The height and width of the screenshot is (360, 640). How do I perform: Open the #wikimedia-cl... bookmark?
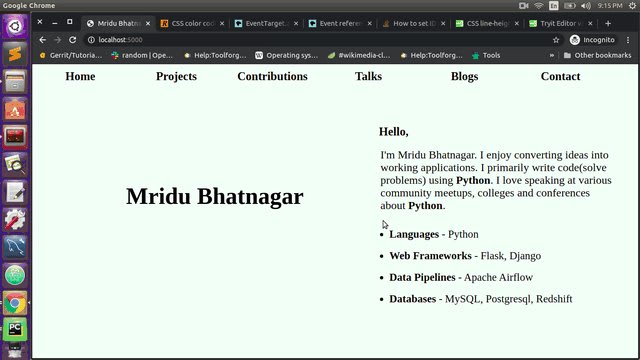[x=359, y=55]
